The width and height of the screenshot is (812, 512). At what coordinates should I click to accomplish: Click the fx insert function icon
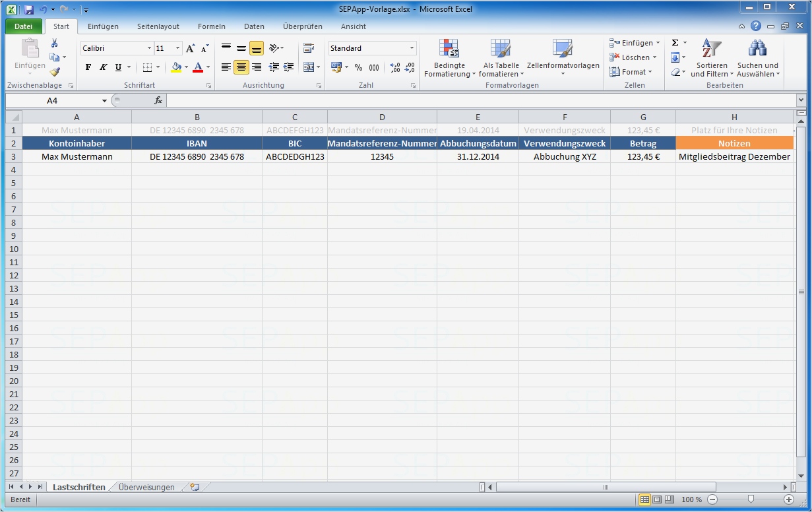(158, 100)
